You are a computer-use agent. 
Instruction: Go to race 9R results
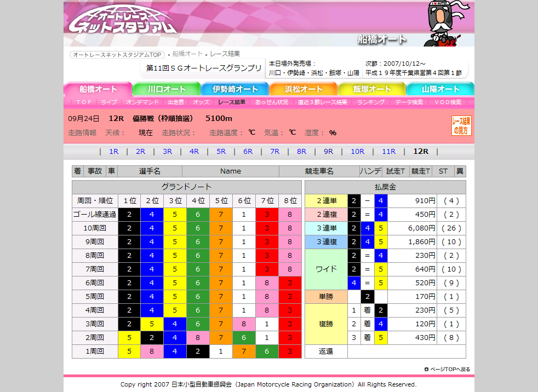[x=328, y=152]
